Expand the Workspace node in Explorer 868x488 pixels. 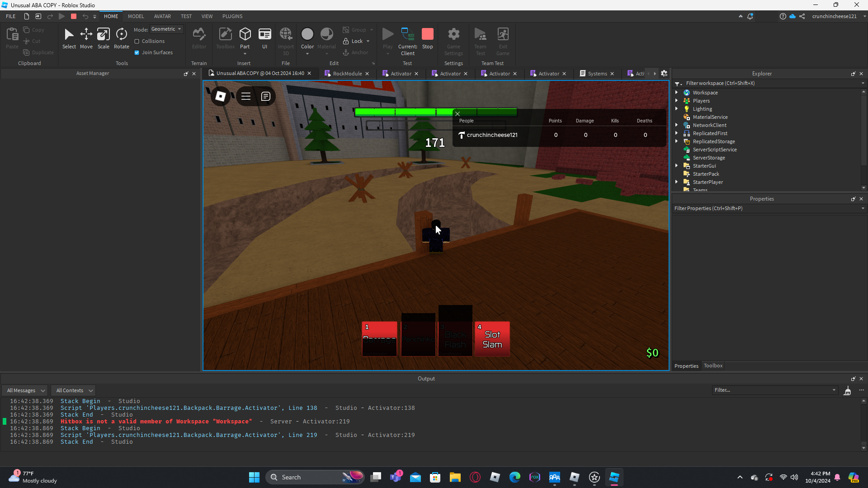pyautogui.click(x=677, y=93)
